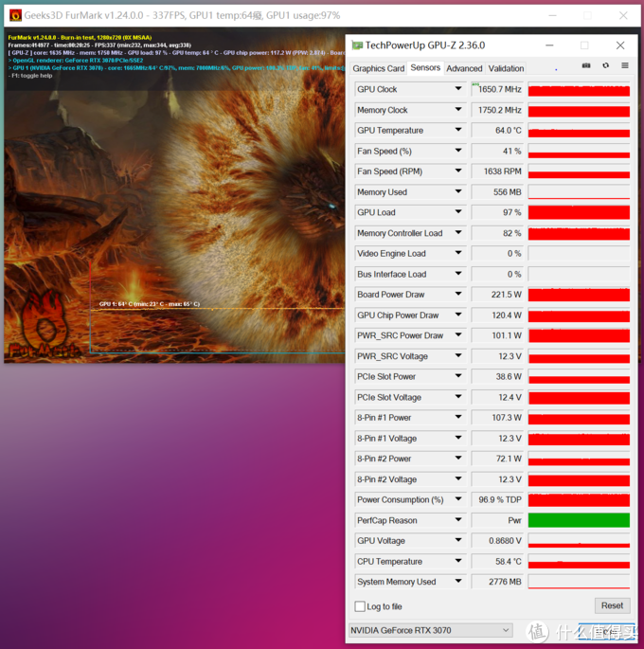Click the 96.9 % TDP value
The image size is (644, 649).
(x=497, y=499)
